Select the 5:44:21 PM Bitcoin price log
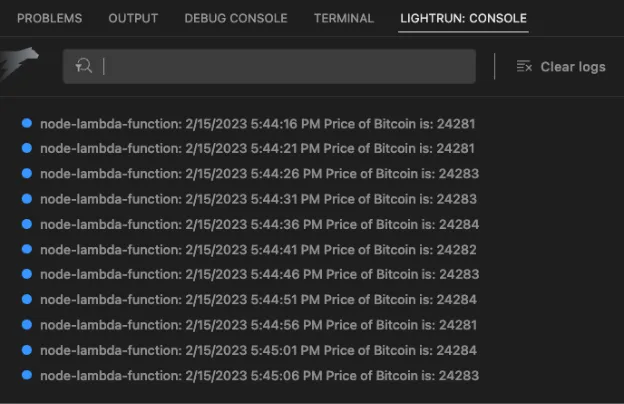Viewport: 624px width, 404px height. [257, 148]
